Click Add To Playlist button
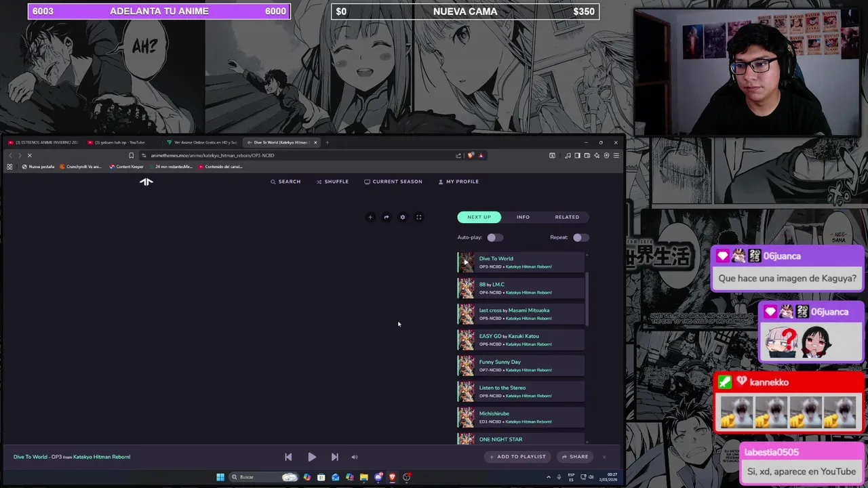This screenshot has width=868, height=488. coord(518,457)
